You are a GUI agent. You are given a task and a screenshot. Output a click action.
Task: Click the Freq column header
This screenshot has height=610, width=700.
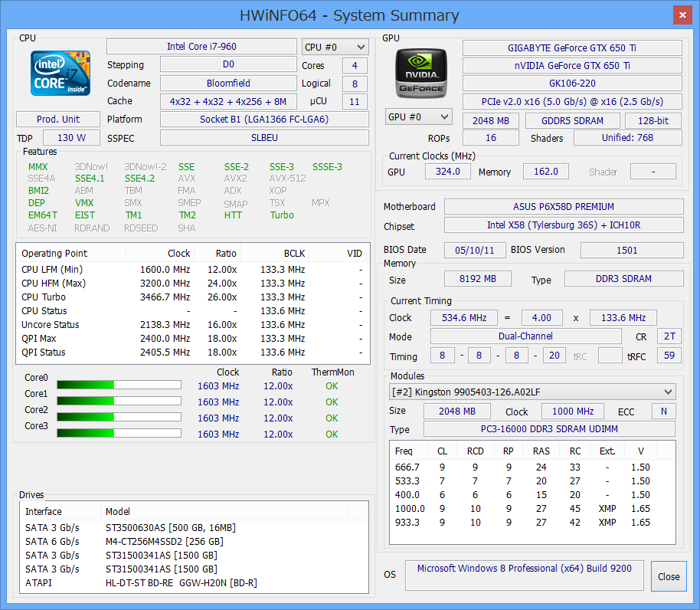[x=409, y=451]
